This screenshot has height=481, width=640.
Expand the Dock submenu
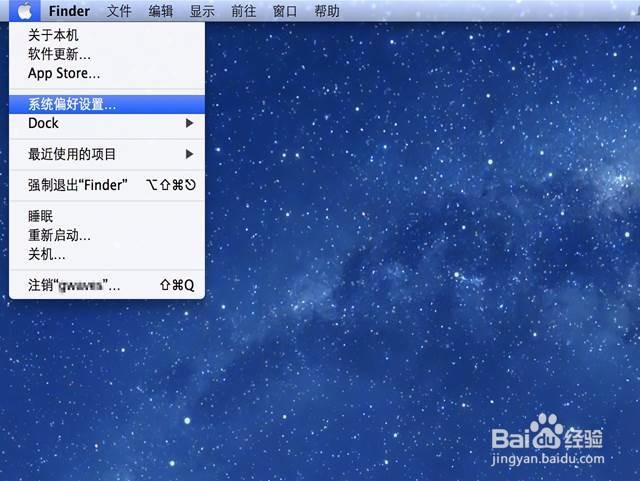click(107, 123)
